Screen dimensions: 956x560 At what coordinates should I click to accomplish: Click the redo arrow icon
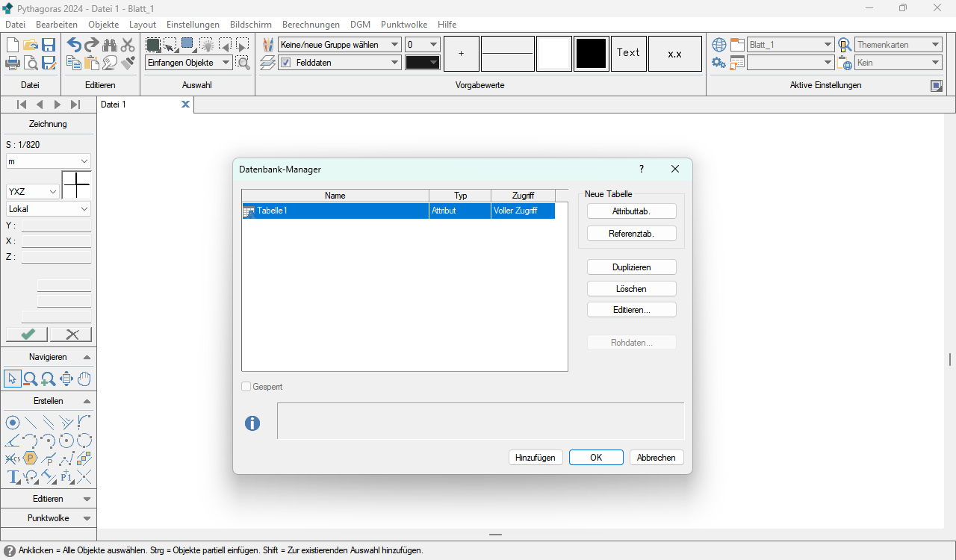pos(92,45)
